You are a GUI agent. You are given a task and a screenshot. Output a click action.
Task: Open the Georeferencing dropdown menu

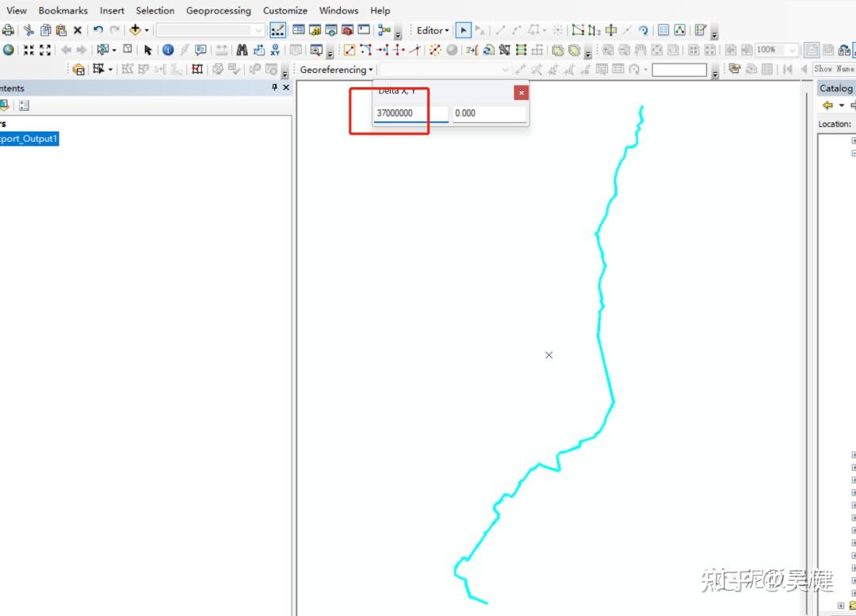point(335,70)
